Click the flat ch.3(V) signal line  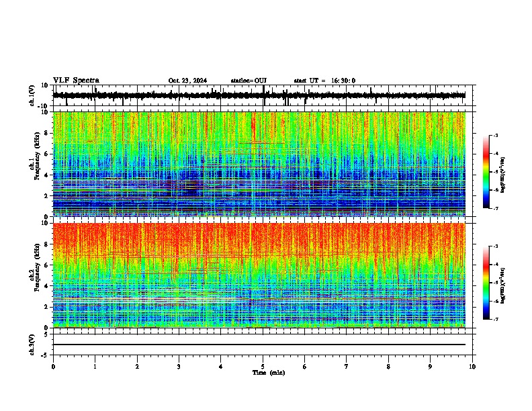(x=259, y=345)
